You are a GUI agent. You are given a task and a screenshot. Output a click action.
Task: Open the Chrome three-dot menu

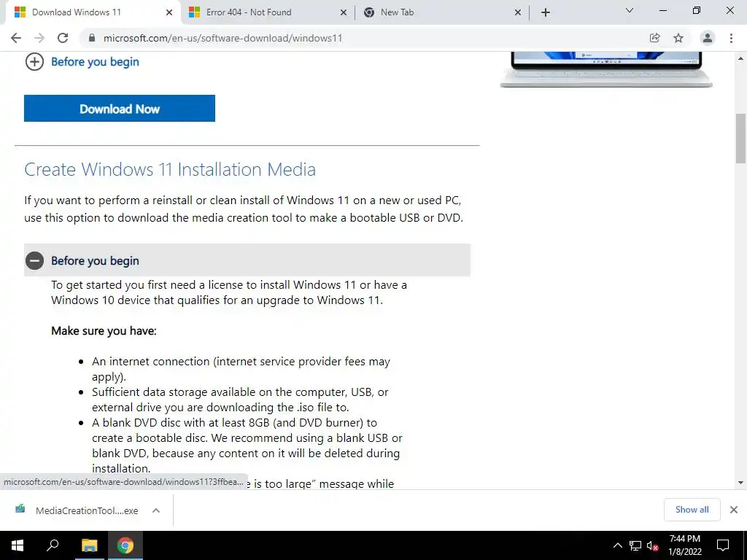pos(731,38)
